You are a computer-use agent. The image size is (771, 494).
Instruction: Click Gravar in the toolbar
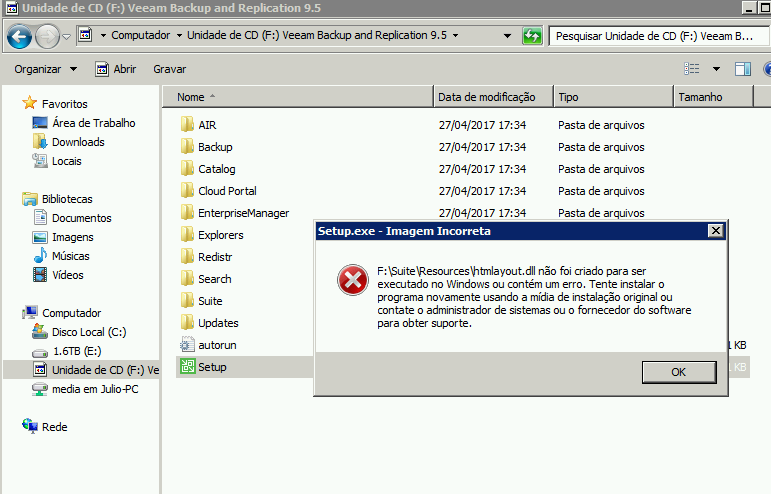coord(170,69)
